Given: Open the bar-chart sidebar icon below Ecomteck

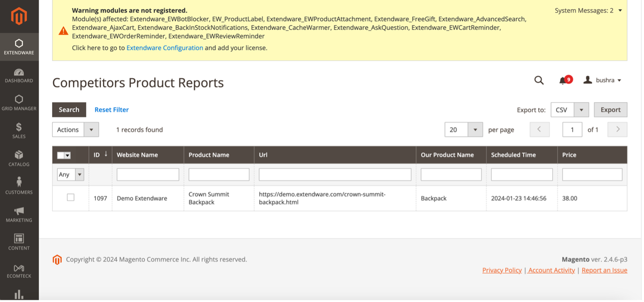Looking at the screenshot, I should pyautogui.click(x=19, y=294).
